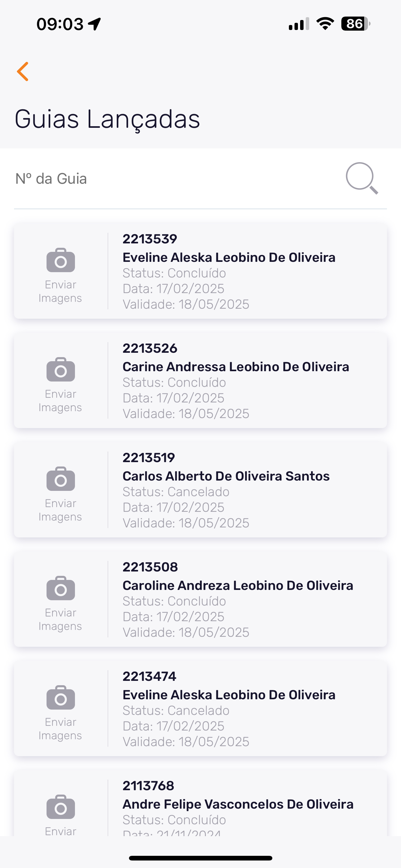This screenshot has width=401, height=868.
Task: Tap camera icon for guia 2213508
Action: pyautogui.click(x=61, y=588)
